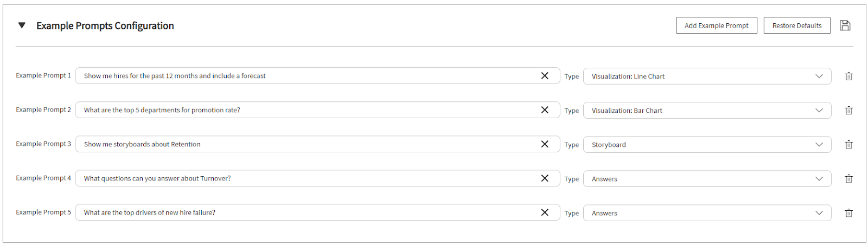
Task: Delete Example Prompt 1 with trash icon
Action: tap(848, 76)
